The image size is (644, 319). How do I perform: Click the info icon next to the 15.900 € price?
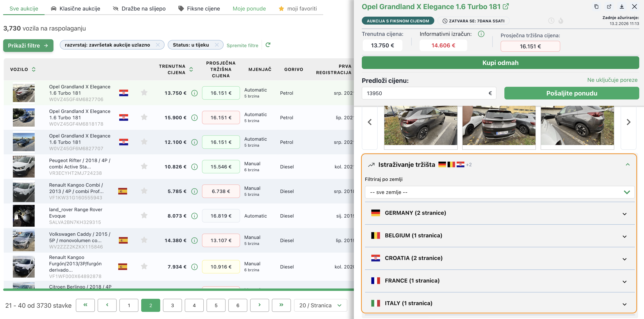[x=194, y=117]
